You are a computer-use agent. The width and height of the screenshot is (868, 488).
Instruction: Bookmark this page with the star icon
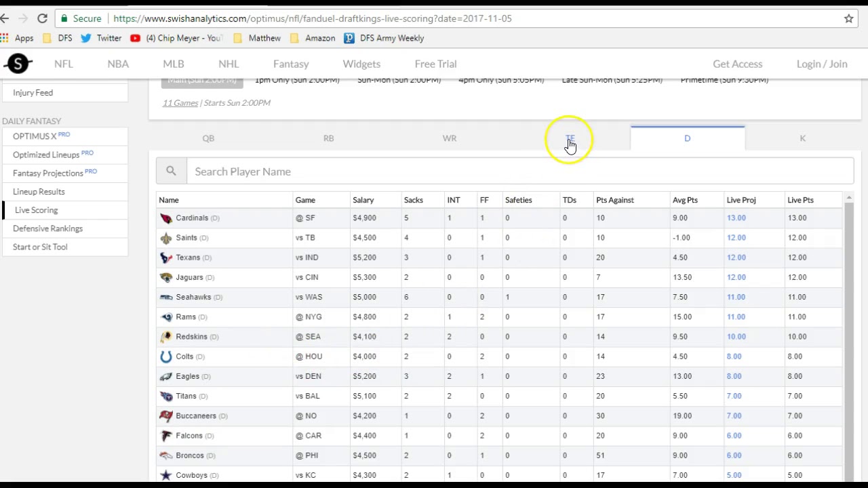(848, 18)
